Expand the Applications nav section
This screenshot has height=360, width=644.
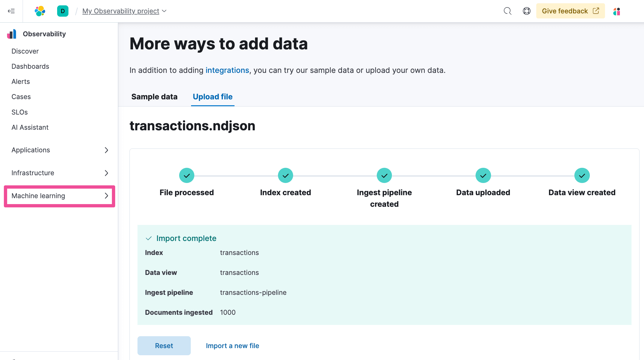click(x=60, y=150)
